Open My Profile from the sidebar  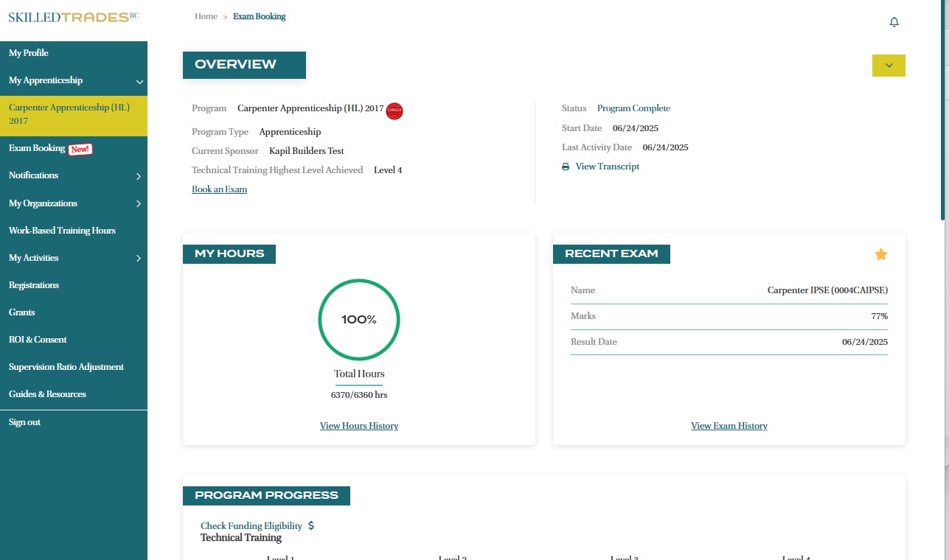[29, 53]
